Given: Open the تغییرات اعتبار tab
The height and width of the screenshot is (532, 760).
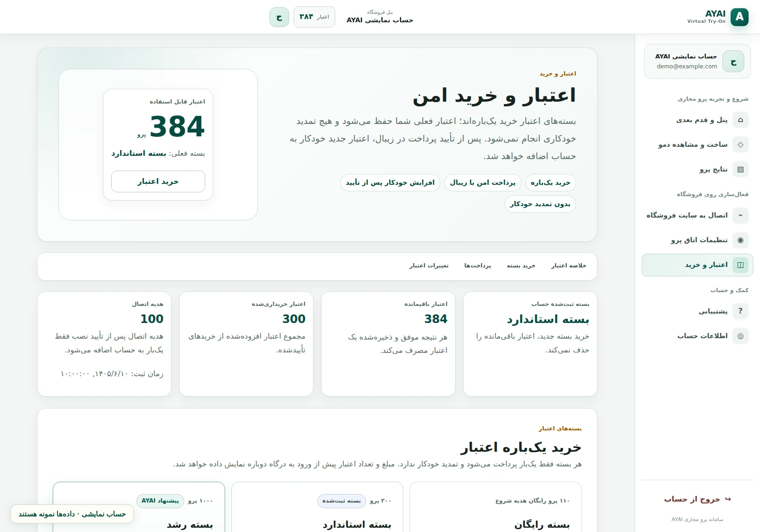Looking at the screenshot, I should click(x=429, y=266).
